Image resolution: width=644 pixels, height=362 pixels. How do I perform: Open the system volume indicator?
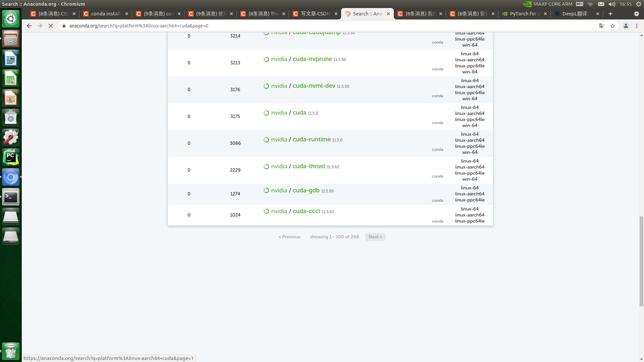(612, 4)
